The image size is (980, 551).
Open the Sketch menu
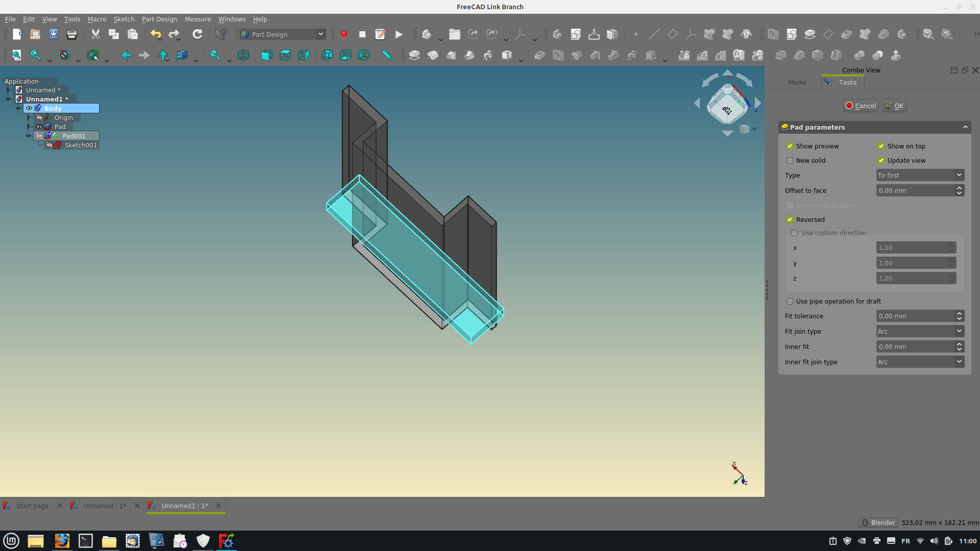[x=124, y=19]
